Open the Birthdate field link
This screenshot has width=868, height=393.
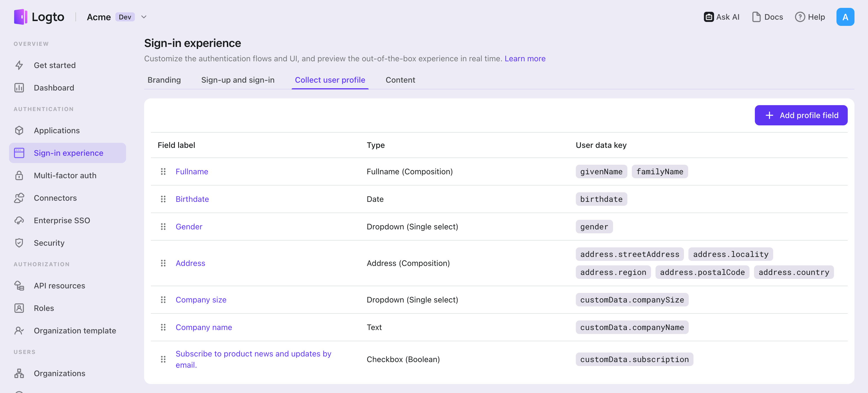[192, 199]
